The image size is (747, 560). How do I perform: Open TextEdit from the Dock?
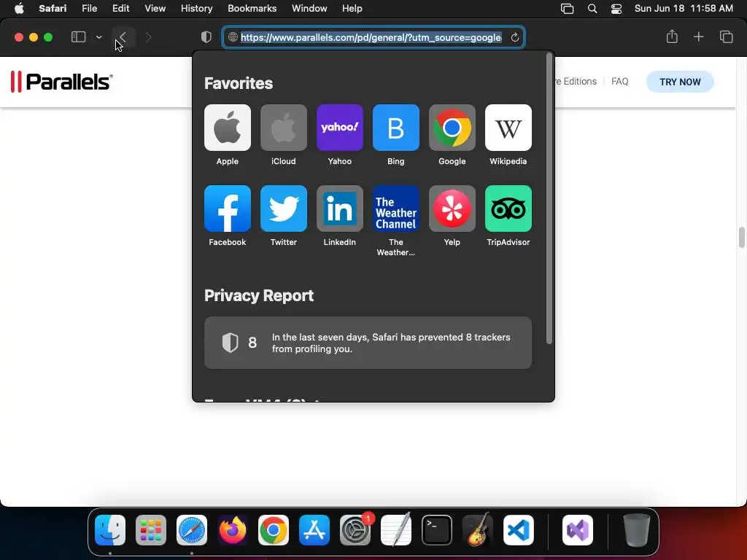(x=396, y=530)
